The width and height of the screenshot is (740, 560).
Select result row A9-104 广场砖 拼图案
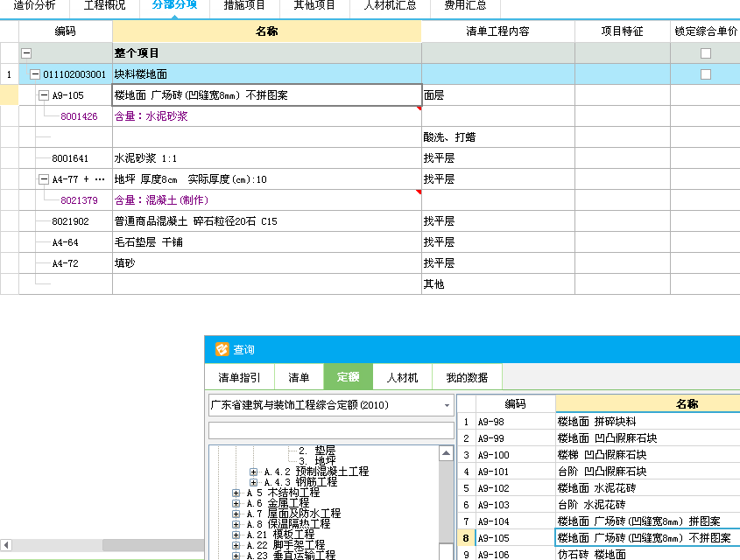tap(598, 521)
